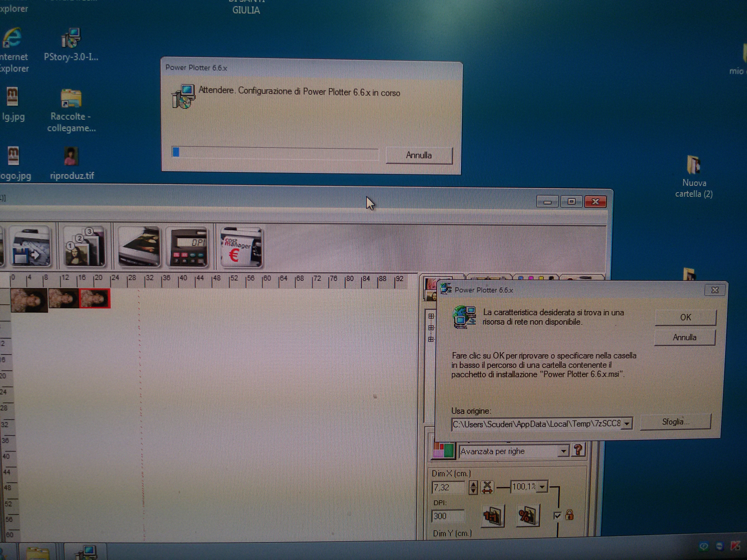Image resolution: width=747 pixels, height=560 pixels.
Task: Expand the second tree node plus box
Action: pos(431,328)
